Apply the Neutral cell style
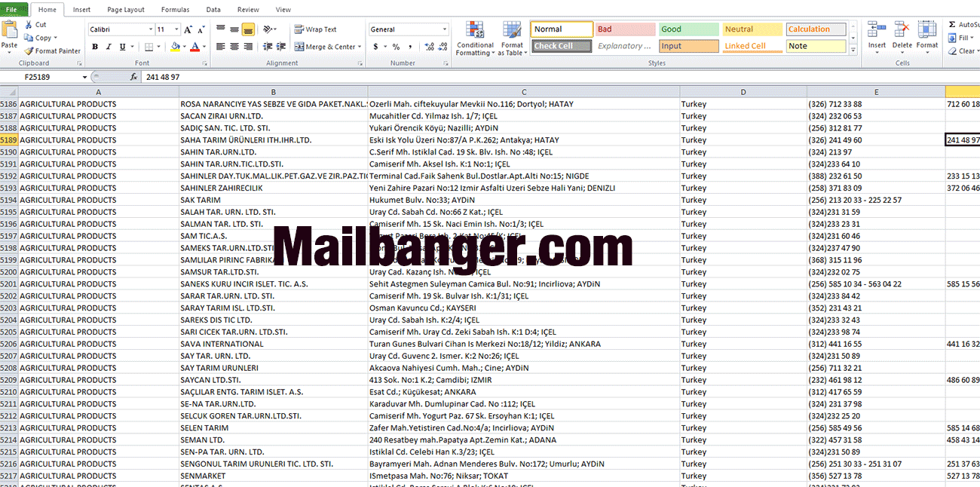 click(x=752, y=29)
